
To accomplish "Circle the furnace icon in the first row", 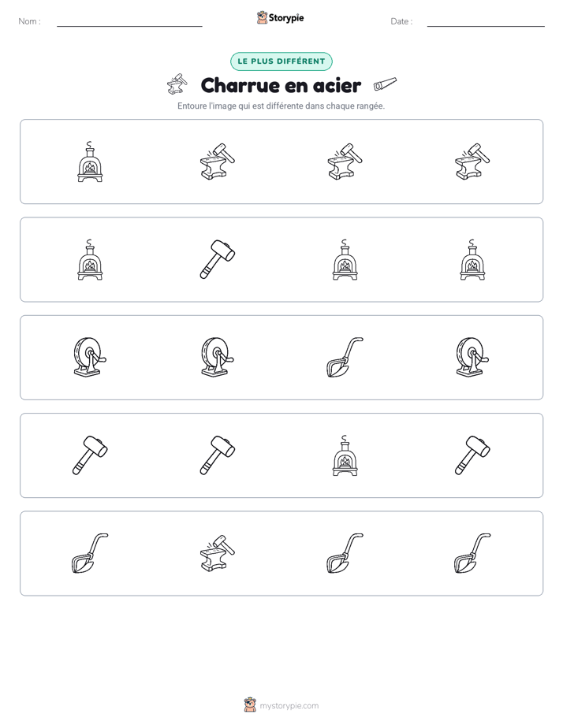I will tap(90, 162).
